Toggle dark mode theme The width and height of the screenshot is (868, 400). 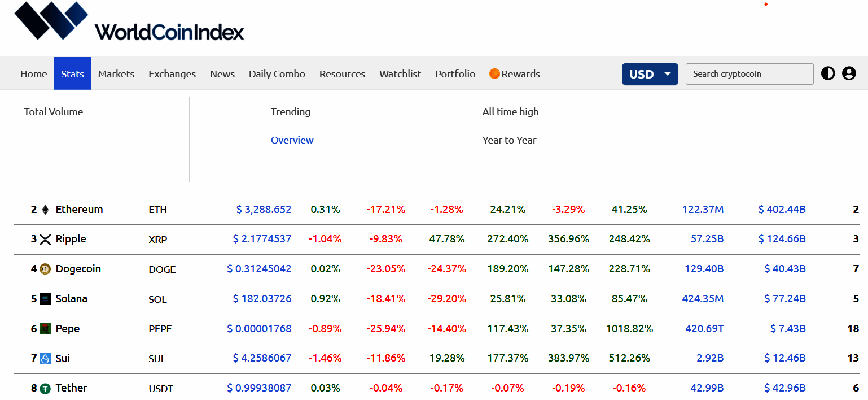tap(827, 73)
